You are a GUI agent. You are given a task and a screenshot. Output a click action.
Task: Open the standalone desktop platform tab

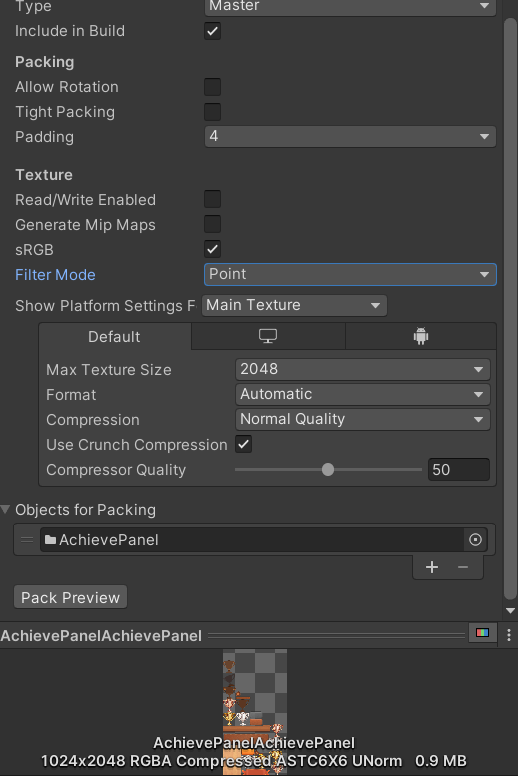coord(268,337)
